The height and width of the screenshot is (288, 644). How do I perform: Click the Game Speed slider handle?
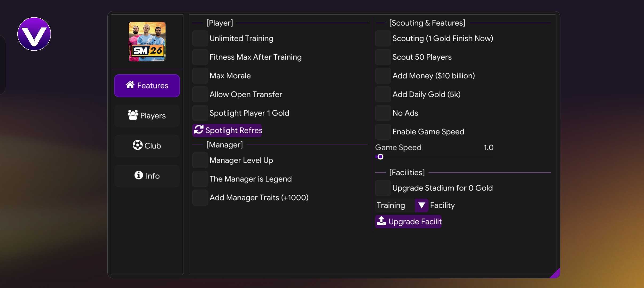(x=380, y=157)
